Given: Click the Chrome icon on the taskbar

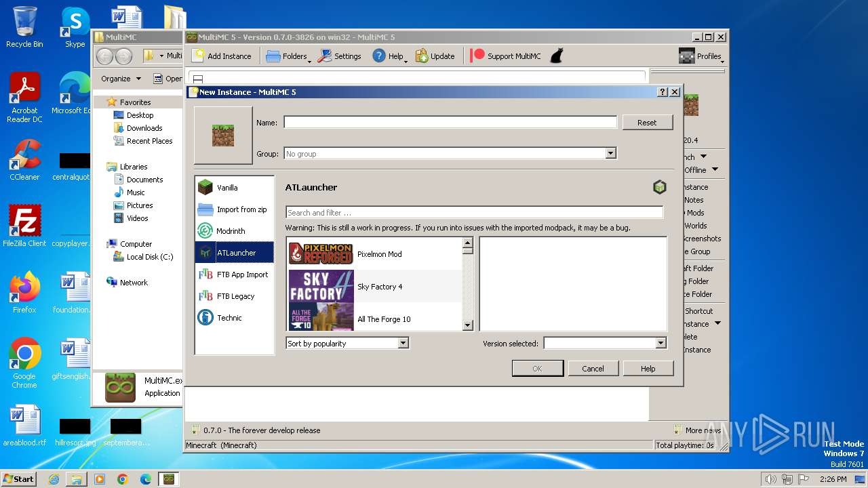Looking at the screenshot, I should coord(123,479).
